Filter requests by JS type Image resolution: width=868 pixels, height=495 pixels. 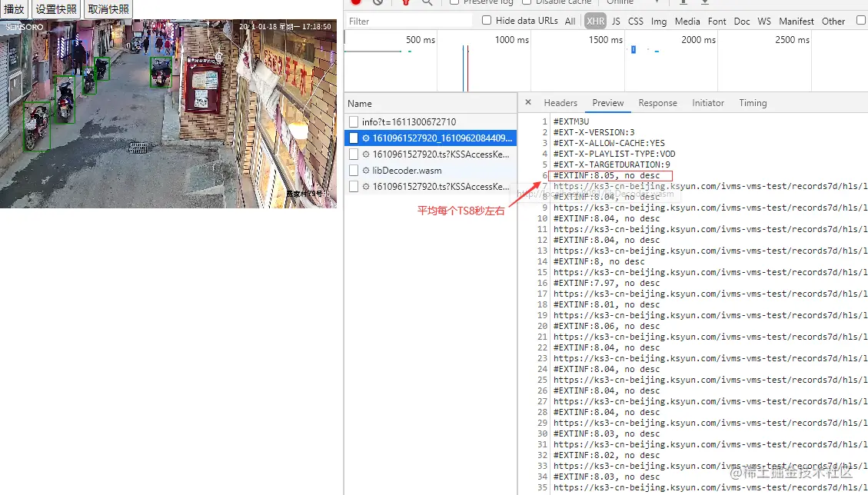tap(616, 22)
